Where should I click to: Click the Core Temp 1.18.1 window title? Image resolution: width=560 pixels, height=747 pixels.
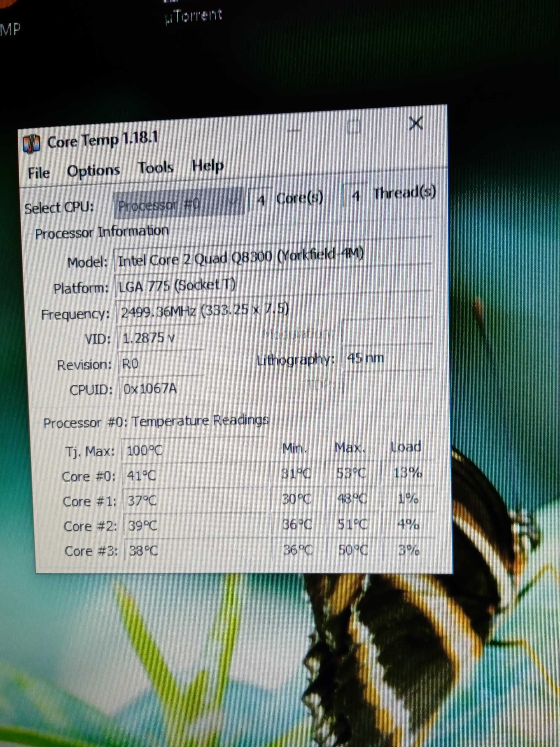point(102,141)
